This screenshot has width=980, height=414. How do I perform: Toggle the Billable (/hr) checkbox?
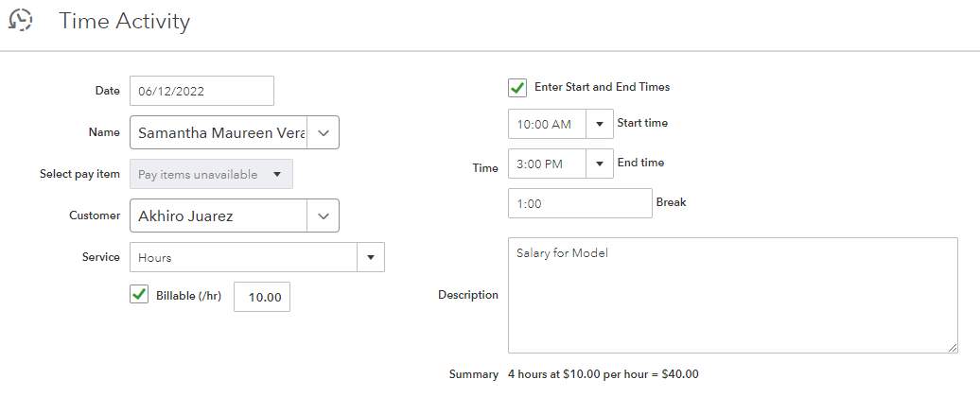139,295
